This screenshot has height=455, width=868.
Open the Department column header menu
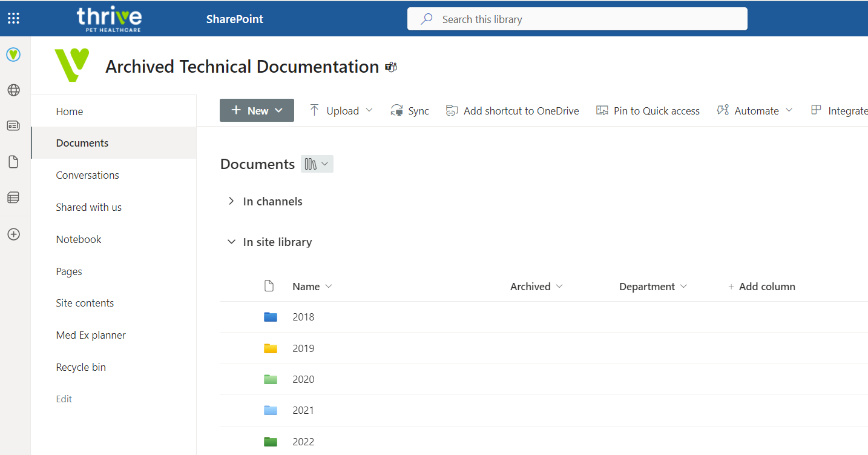click(x=653, y=287)
